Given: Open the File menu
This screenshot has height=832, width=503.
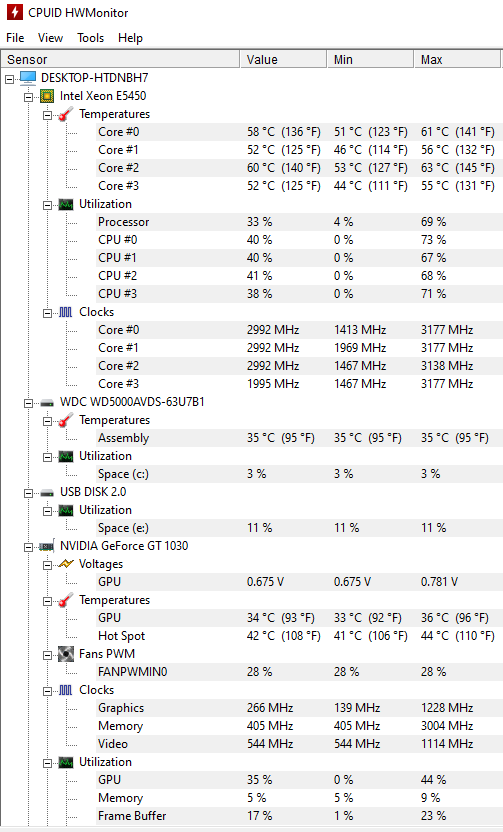Looking at the screenshot, I should [15, 38].
